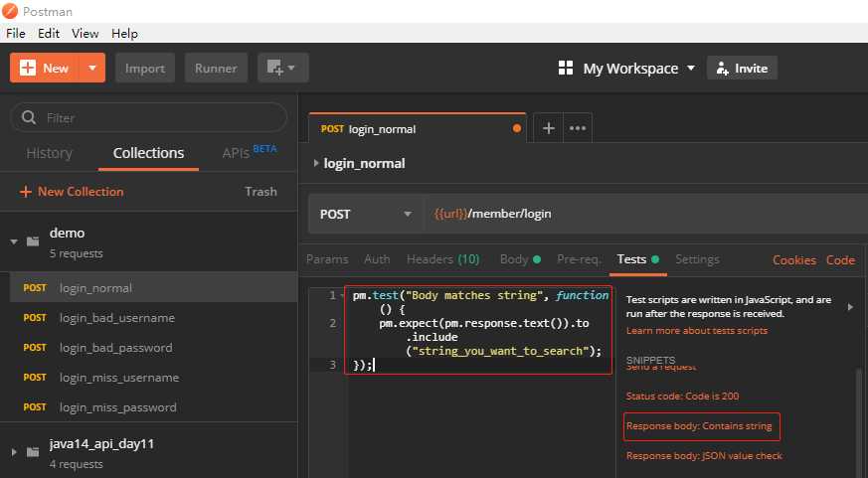
Task: Expand the java14_api_day11 collection
Action: [x=14, y=452]
